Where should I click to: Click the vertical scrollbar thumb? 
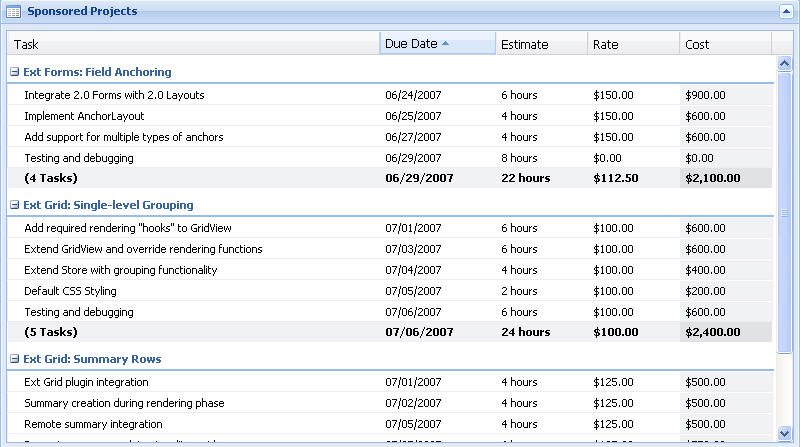pos(784,212)
